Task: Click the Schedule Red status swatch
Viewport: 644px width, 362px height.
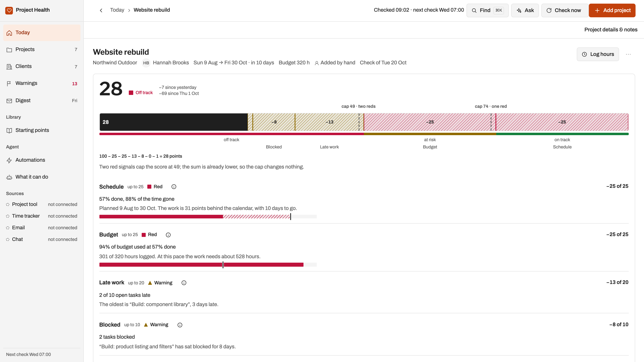Action: (x=149, y=187)
